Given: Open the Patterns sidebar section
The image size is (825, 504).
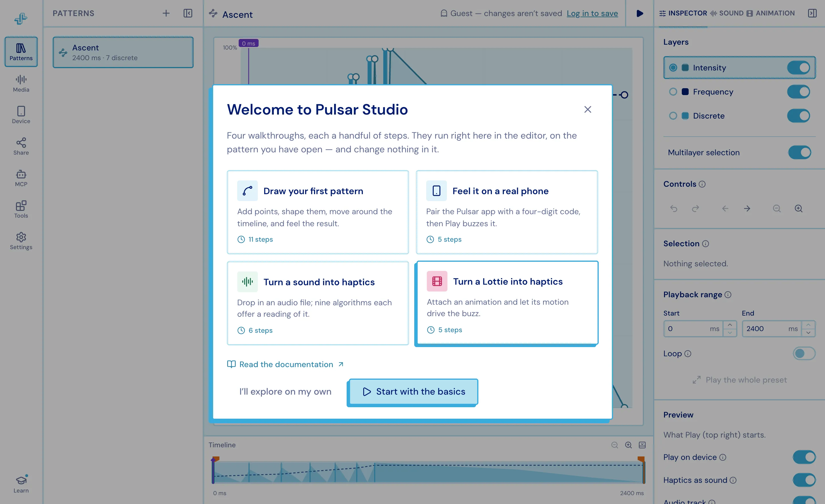Looking at the screenshot, I should pos(21,52).
